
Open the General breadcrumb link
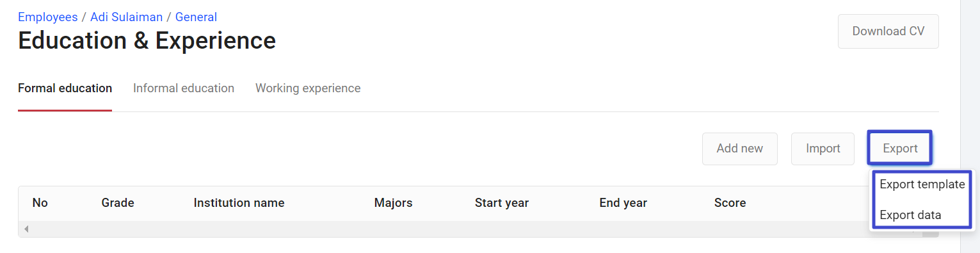[x=196, y=17]
